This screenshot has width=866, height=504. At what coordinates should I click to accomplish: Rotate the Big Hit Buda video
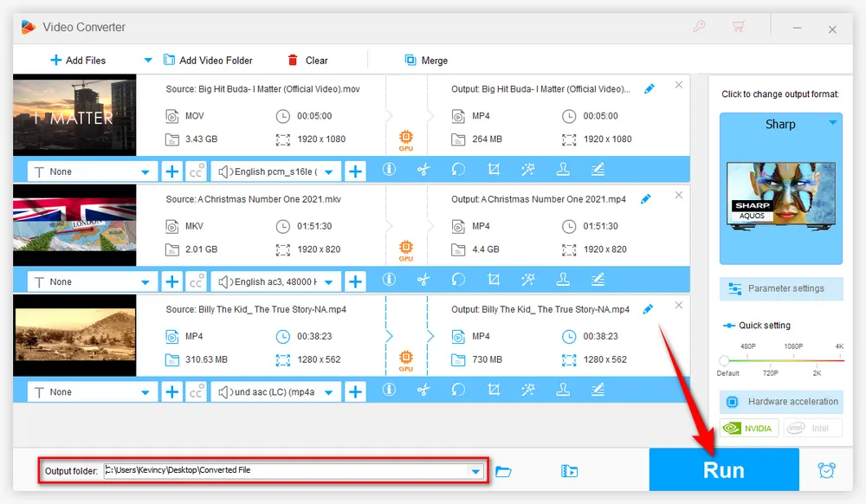pos(458,170)
